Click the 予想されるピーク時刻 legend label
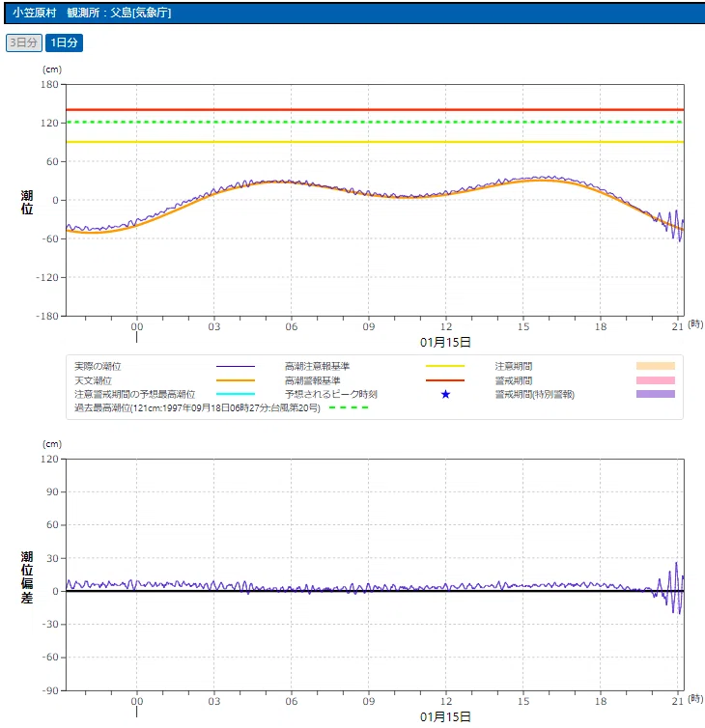Screen dimensions: 705x728 point(331,394)
